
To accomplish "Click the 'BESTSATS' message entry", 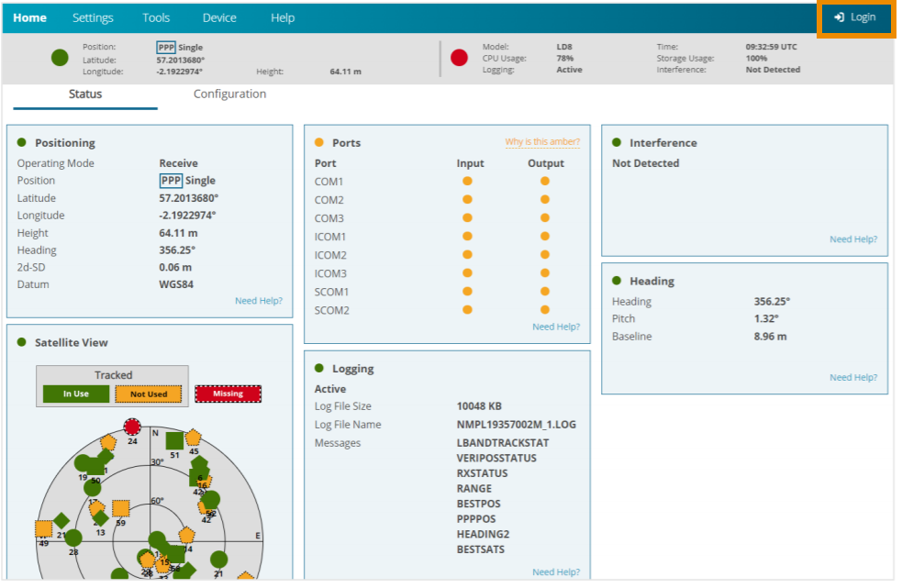I will (480, 549).
